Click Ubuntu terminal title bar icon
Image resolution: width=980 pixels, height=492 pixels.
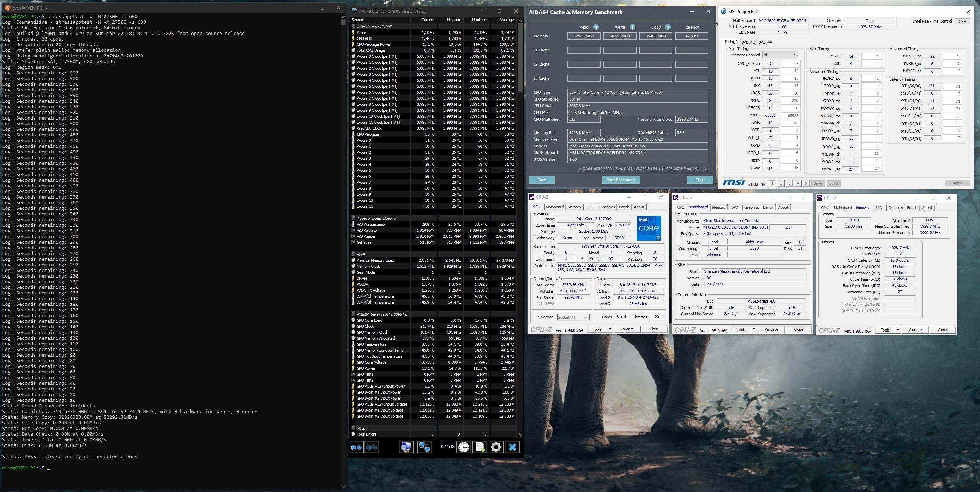tap(8, 8)
